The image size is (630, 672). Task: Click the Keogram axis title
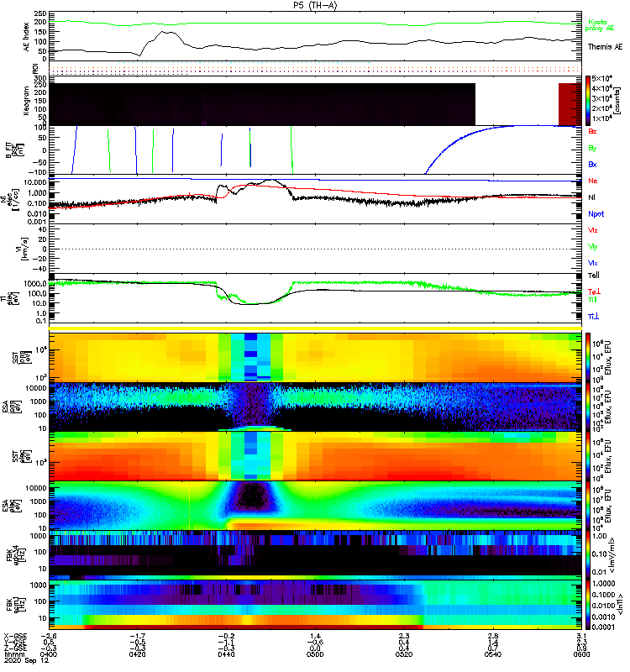click(26, 100)
